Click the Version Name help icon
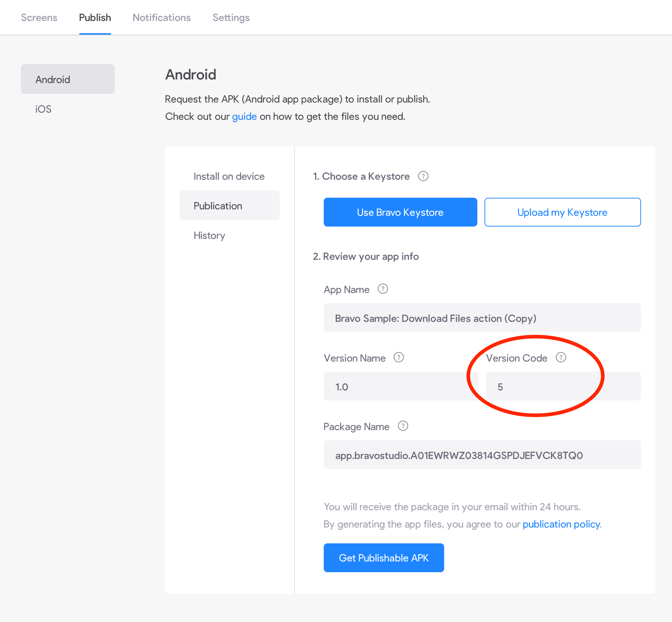The width and height of the screenshot is (672, 622). 398,358
